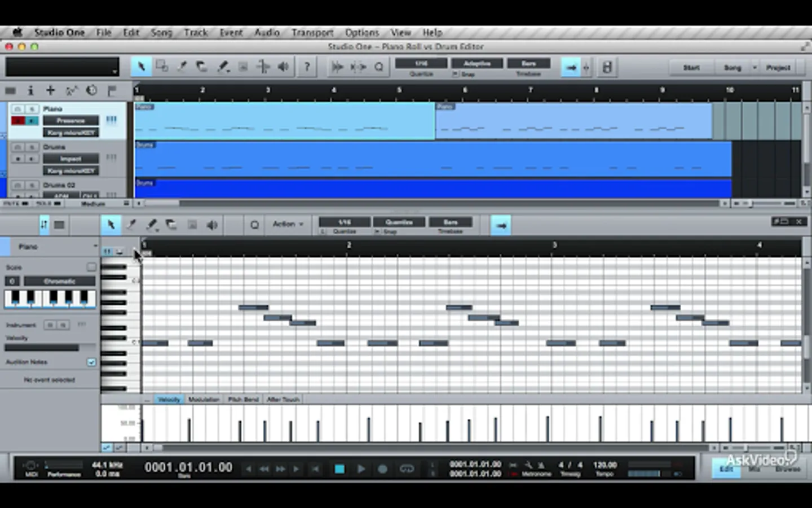This screenshot has height=508, width=812.
Task: Select the Listen tool in the main toolbar
Action: click(284, 67)
